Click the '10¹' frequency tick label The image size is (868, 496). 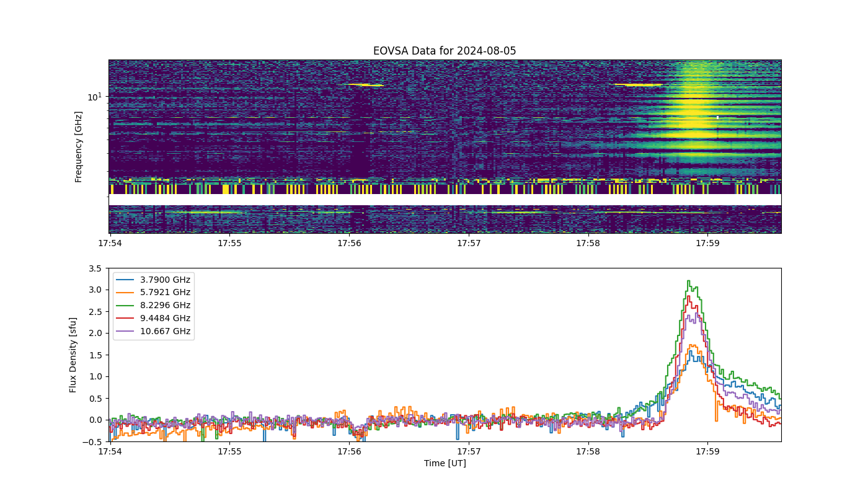pos(95,97)
